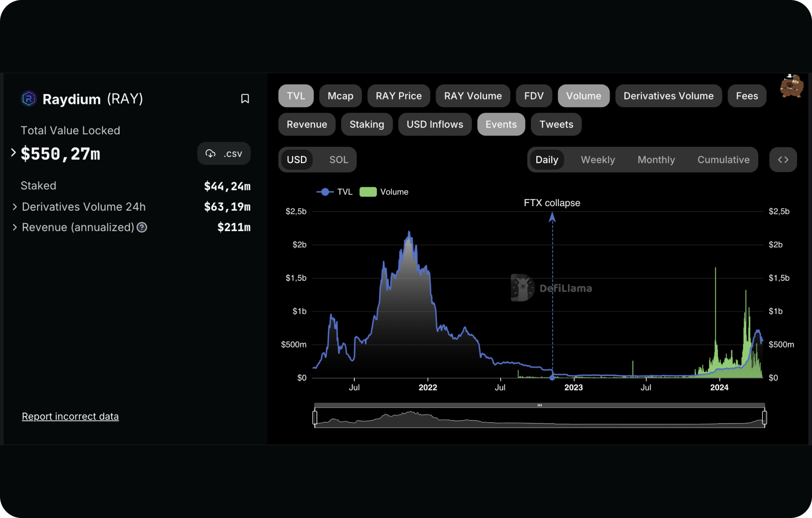Enable USD Inflows series
The image size is (812, 518).
[x=435, y=124]
